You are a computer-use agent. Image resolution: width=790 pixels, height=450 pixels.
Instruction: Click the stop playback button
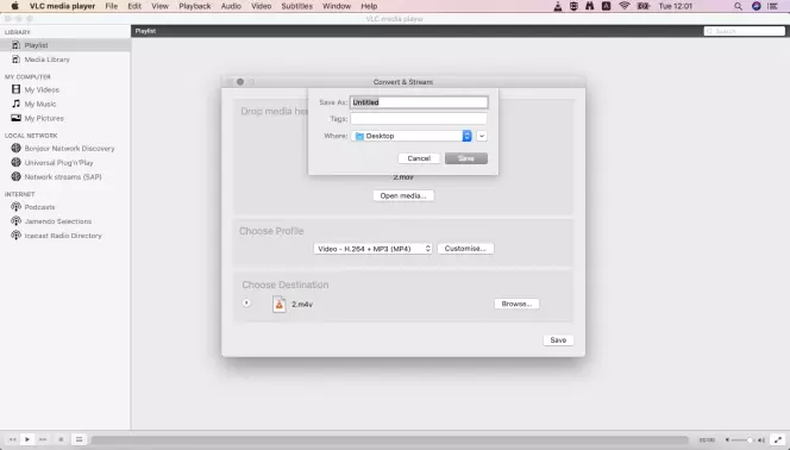pyautogui.click(x=61, y=439)
